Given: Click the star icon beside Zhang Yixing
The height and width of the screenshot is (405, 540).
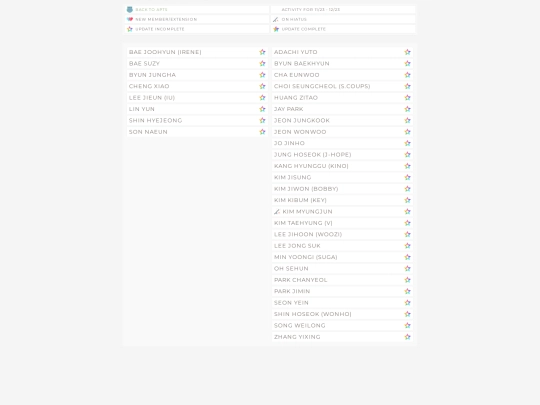Looking at the screenshot, I should point(408,337).
